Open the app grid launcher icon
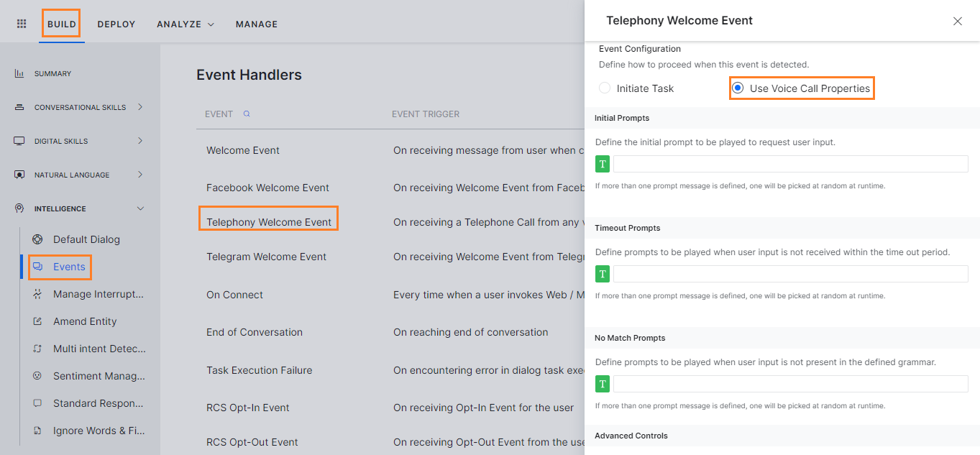Viewport: 980px width, 455px height. tap(22, 24)
